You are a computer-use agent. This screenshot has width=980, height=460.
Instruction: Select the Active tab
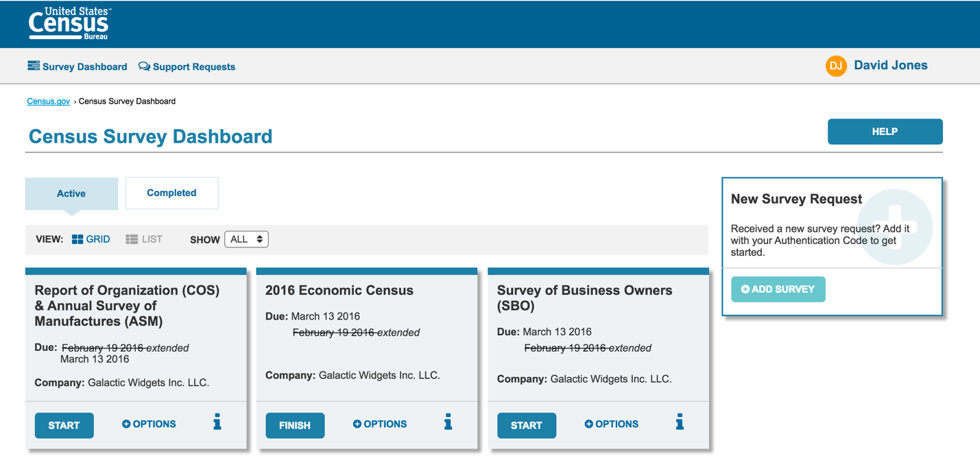point(71,194)
